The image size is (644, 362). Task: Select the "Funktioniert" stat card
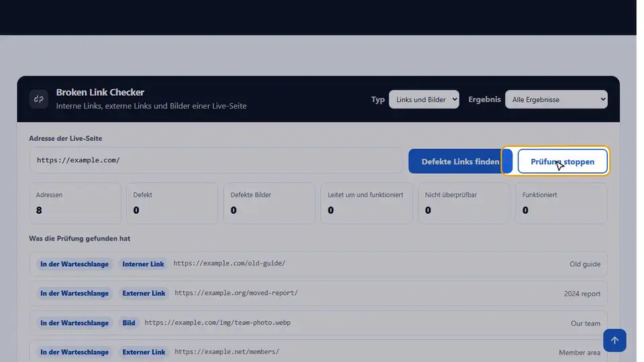(x=561, y=203)
